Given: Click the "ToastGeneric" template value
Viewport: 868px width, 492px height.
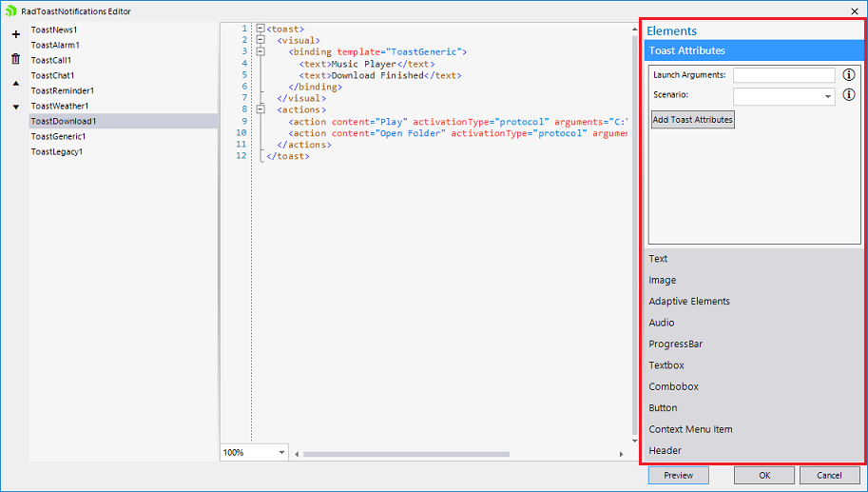Looking at the screenshot, I should 423,52.
